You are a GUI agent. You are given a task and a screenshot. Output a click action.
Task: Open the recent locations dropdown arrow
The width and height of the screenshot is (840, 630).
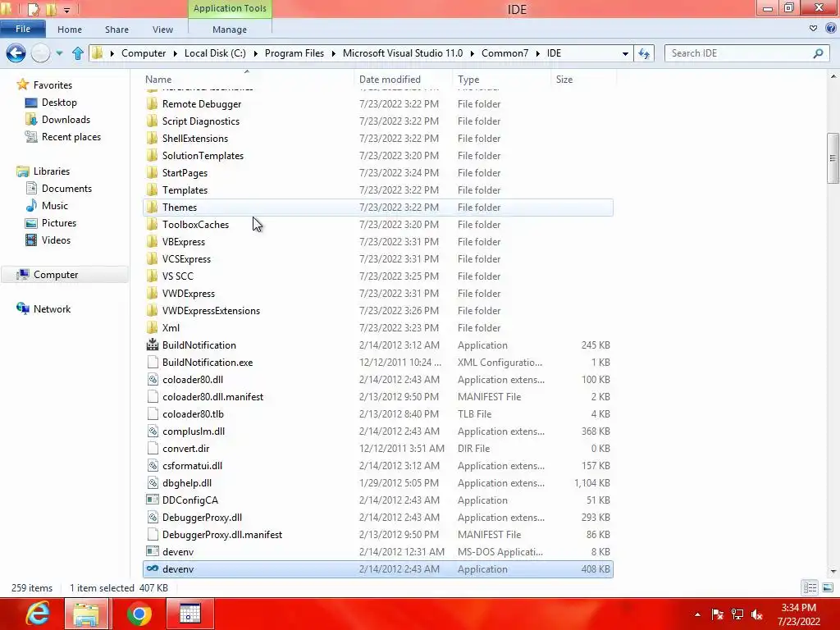[59, 53]
